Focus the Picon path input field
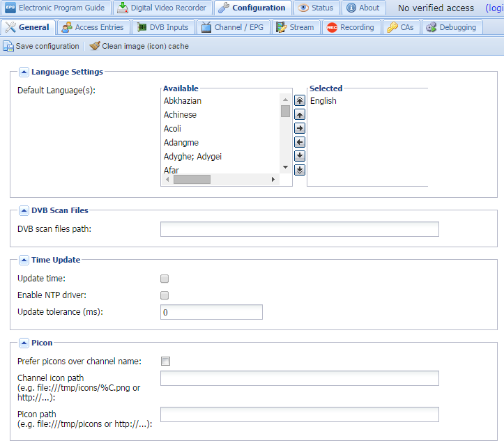Screen dimensions: 504x443 click(x=300, y=414)
